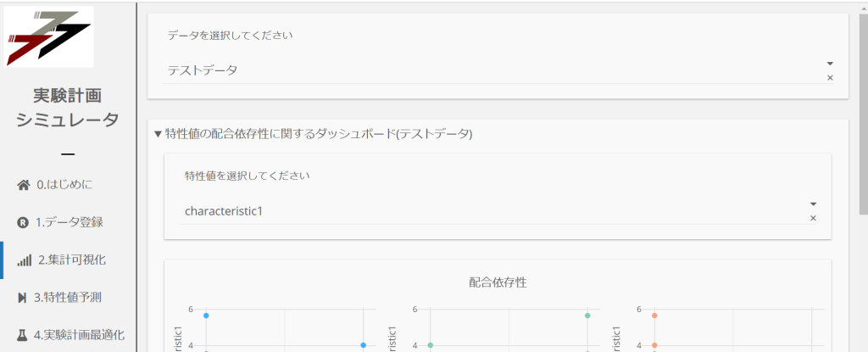868x352 pixels.
Task: Click the circled R icon for データ登録
Action: [23, 222]
